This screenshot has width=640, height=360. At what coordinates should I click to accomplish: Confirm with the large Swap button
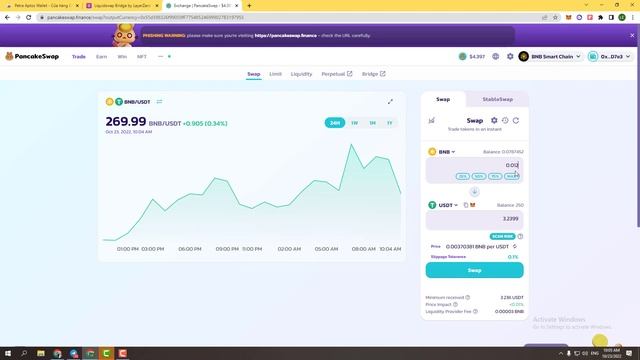(x=474, y=270)
